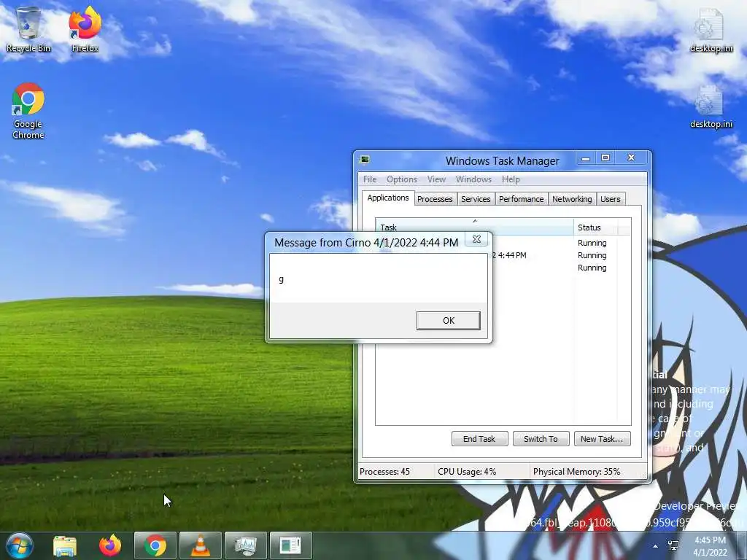Click the End Task button
This screenshot has height=560, width=747.
click(x=479, y=438)
